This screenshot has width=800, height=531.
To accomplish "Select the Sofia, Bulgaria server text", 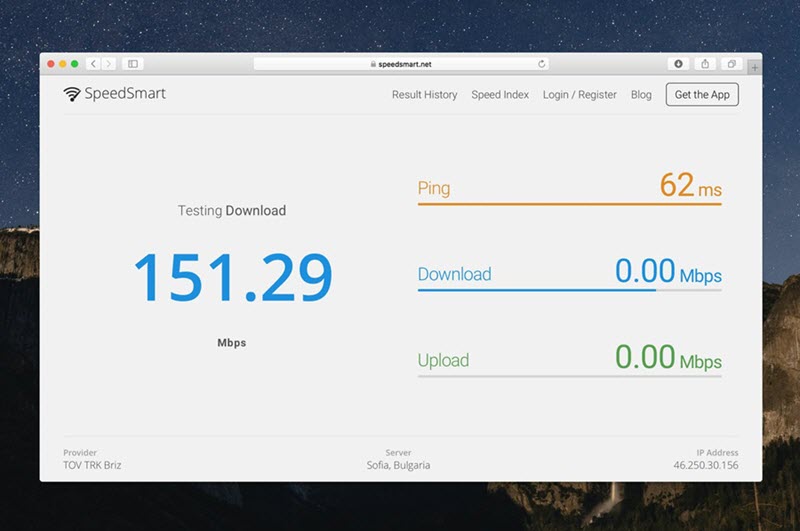I will tap(398, 465).
